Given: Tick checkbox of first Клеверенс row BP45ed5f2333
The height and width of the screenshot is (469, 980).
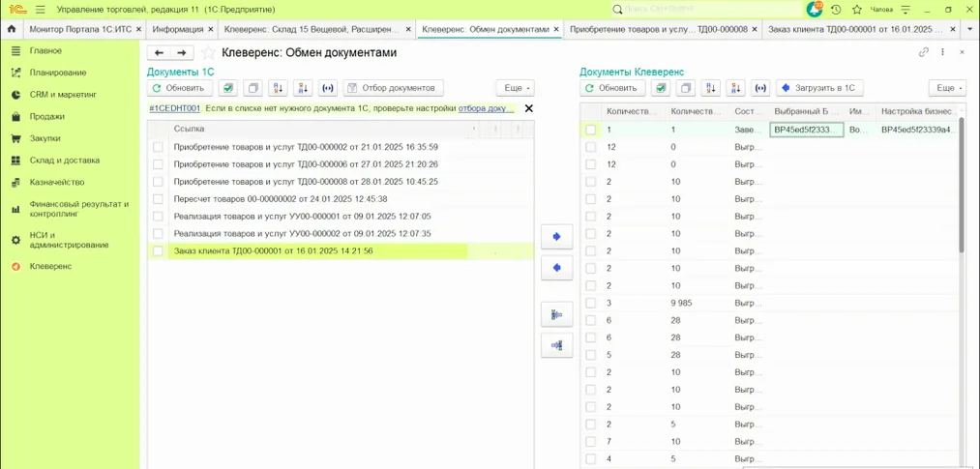Looking at the screenshot, I should [591, 130].
